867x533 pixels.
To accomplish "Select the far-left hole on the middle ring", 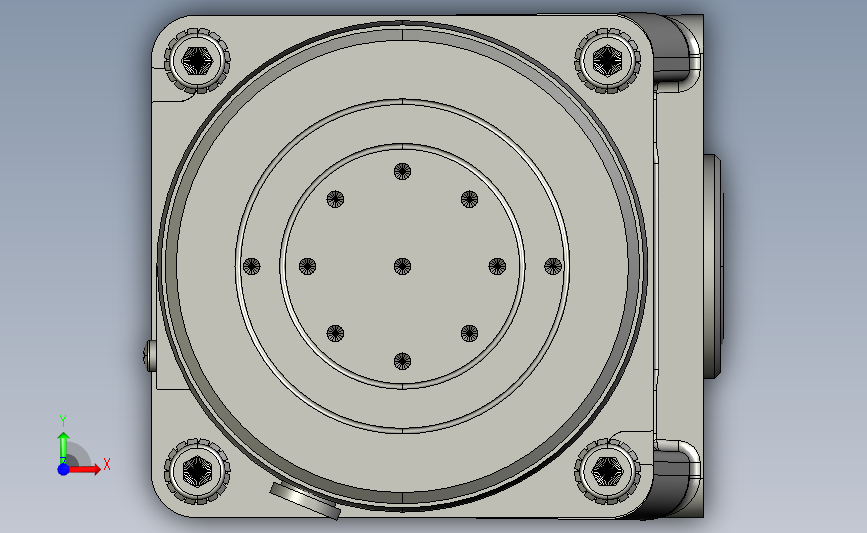I will click(252, 266).
